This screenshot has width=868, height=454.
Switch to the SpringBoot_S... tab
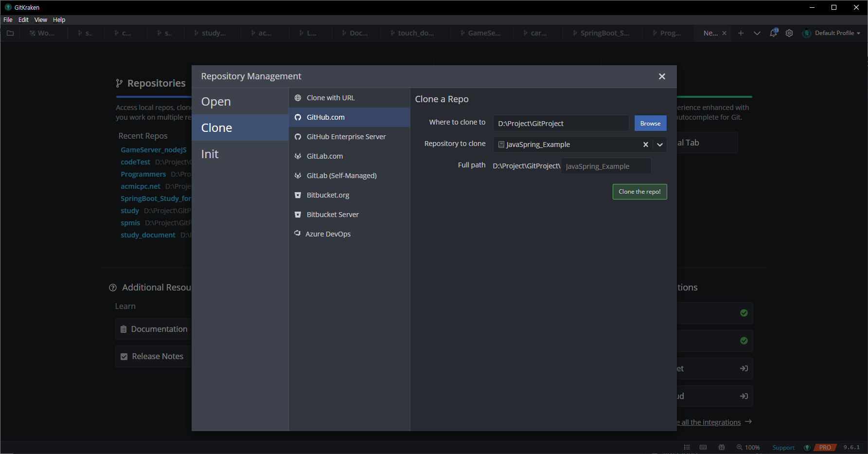[x=602, y=33]
